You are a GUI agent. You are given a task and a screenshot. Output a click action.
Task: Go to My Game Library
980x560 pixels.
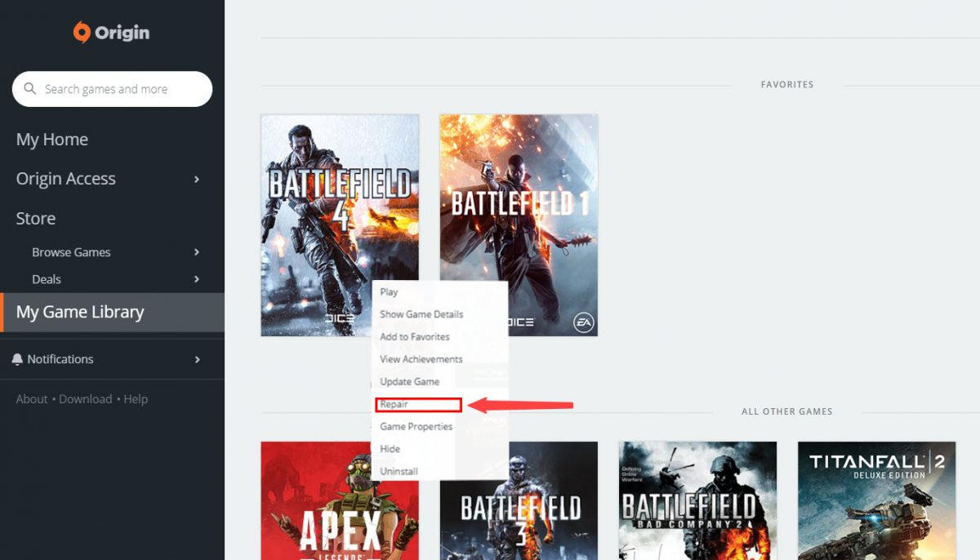point(112,312)
